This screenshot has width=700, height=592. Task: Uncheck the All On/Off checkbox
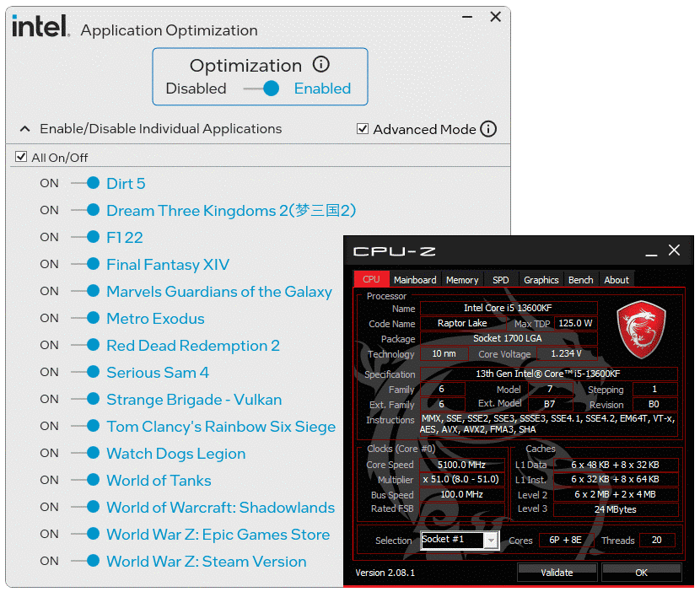(x=21, y=157)
